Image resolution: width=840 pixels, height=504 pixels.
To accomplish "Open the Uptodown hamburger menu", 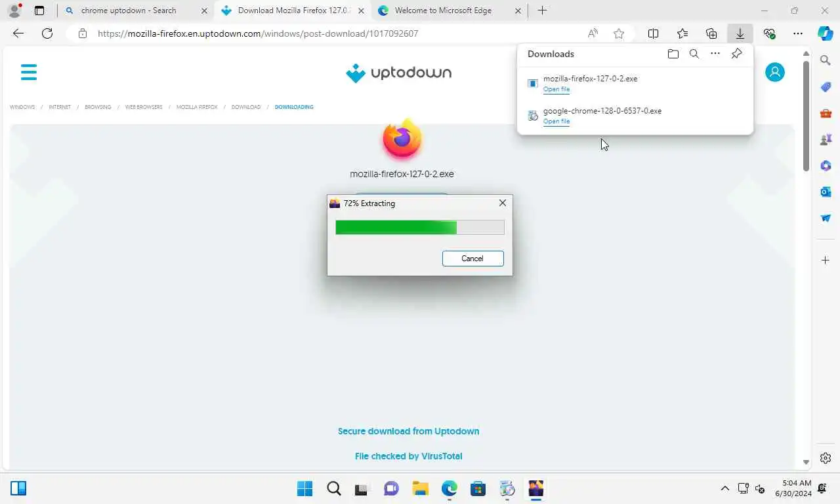I will pyautogui.click(x=29, y=72).
